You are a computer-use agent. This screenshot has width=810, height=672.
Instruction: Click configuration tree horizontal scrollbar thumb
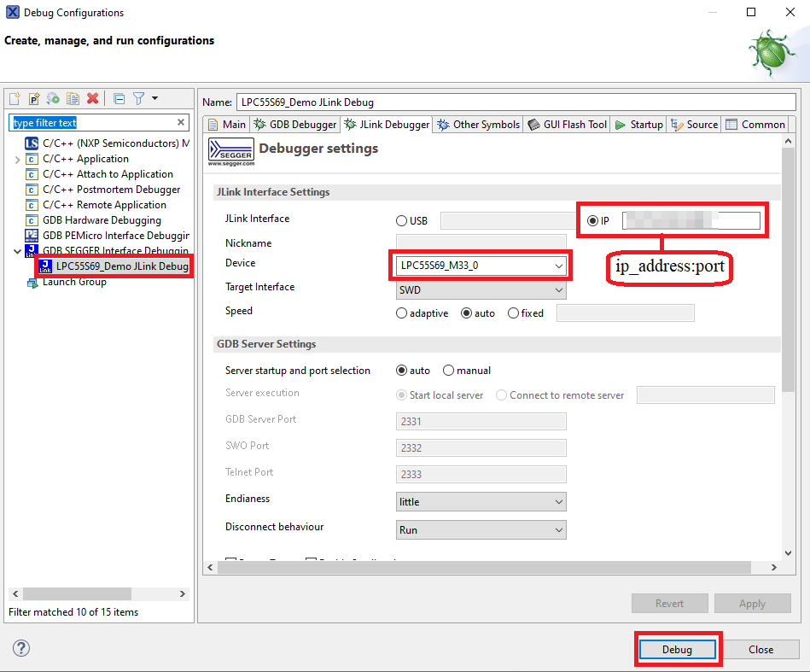coord(77,593)
